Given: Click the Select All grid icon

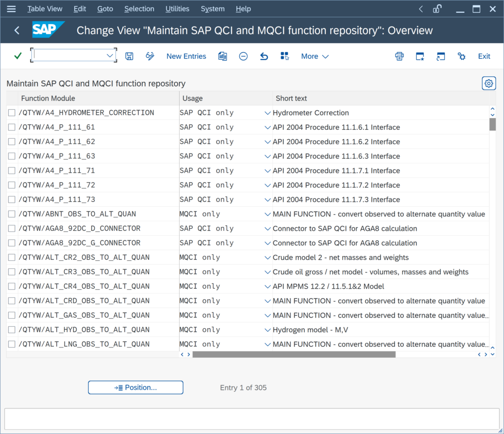Looking at the screenshot, I should pos(285,56).
